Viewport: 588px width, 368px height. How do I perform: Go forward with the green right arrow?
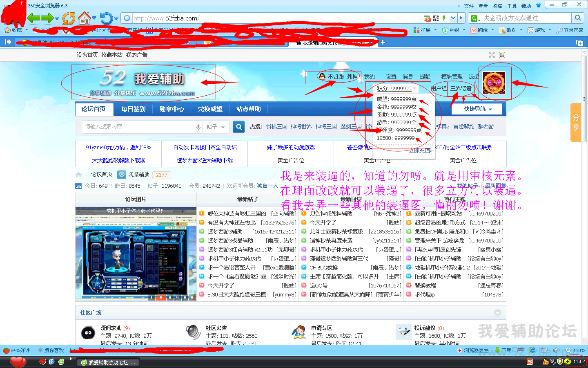pos(47,18)
